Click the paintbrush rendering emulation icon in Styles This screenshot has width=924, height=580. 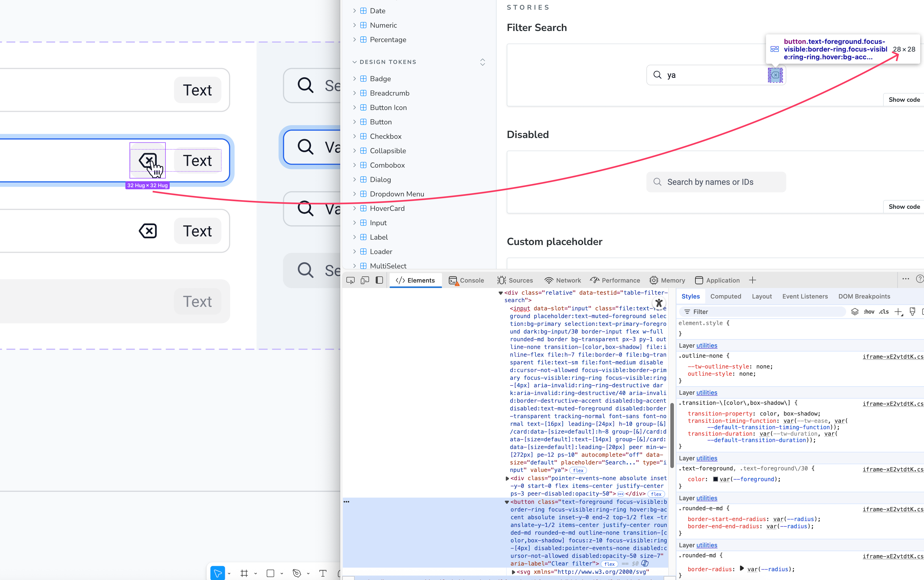913,312
